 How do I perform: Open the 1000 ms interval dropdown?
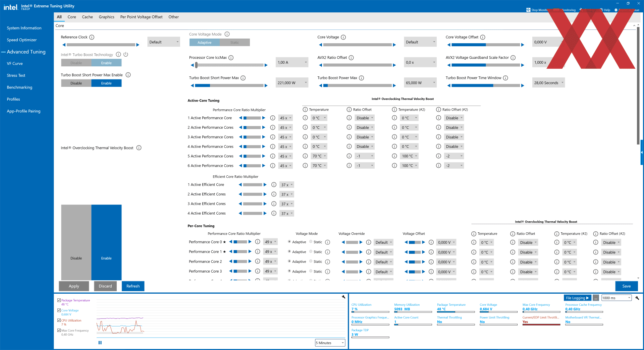click(616, 298)
